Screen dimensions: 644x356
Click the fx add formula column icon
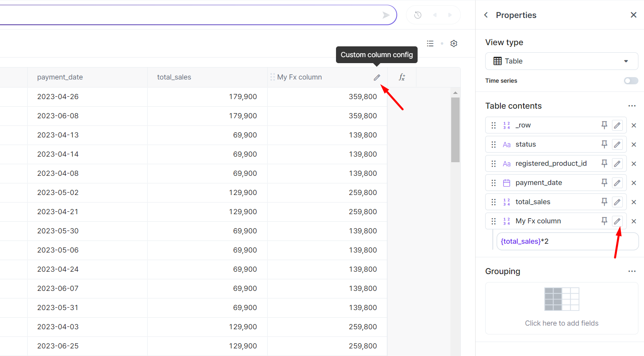point(402,77)
